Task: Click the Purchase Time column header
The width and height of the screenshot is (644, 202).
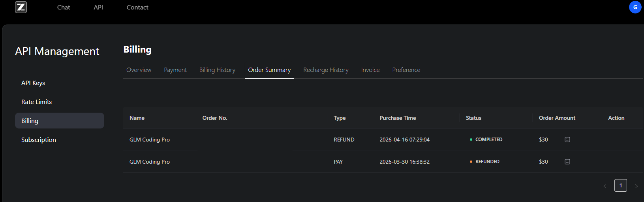Action: pyautogui.click(x=398, y=118)
